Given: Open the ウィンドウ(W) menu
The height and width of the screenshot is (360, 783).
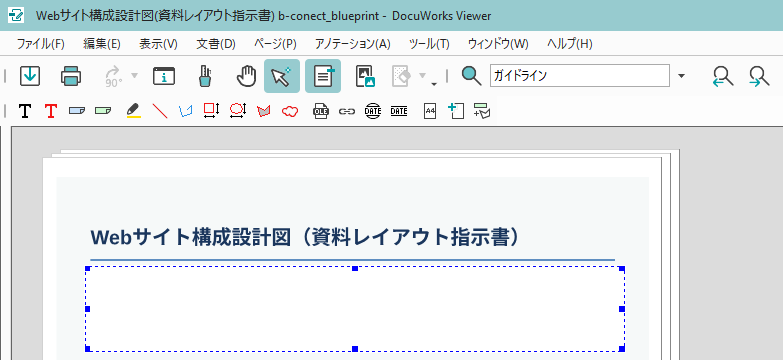Looking at the screenshot, I should 498,44.
